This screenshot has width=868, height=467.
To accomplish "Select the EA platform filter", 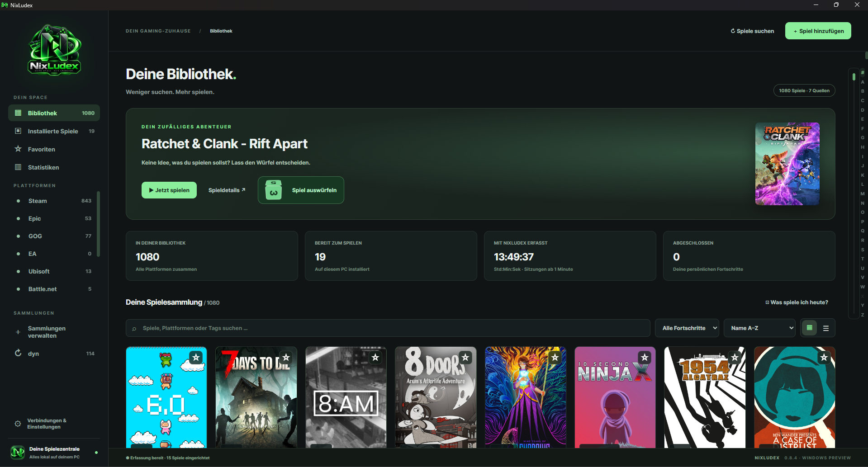I will (x=54, y=254).
